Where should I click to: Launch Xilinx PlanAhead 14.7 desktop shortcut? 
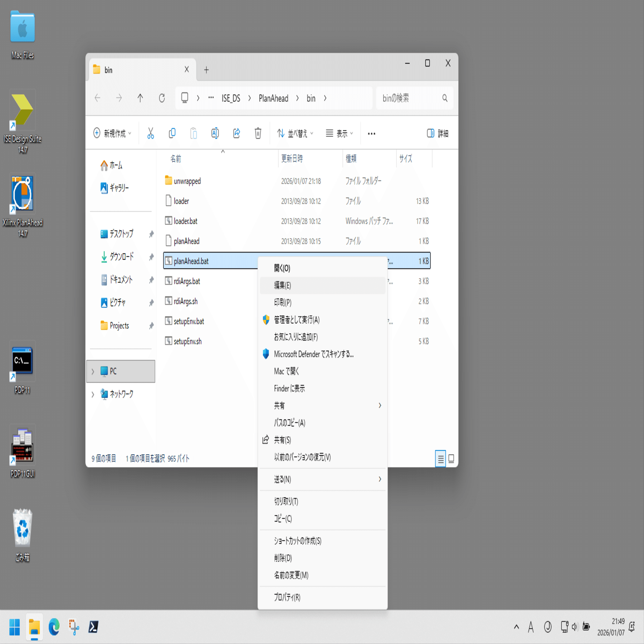pyautogui.click(x=23, y=206)
